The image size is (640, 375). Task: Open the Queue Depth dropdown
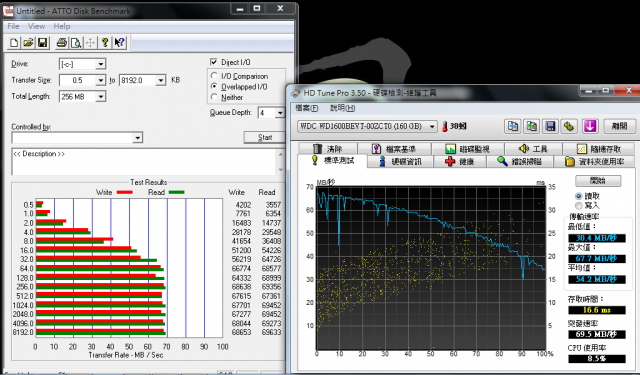[280, 113]
